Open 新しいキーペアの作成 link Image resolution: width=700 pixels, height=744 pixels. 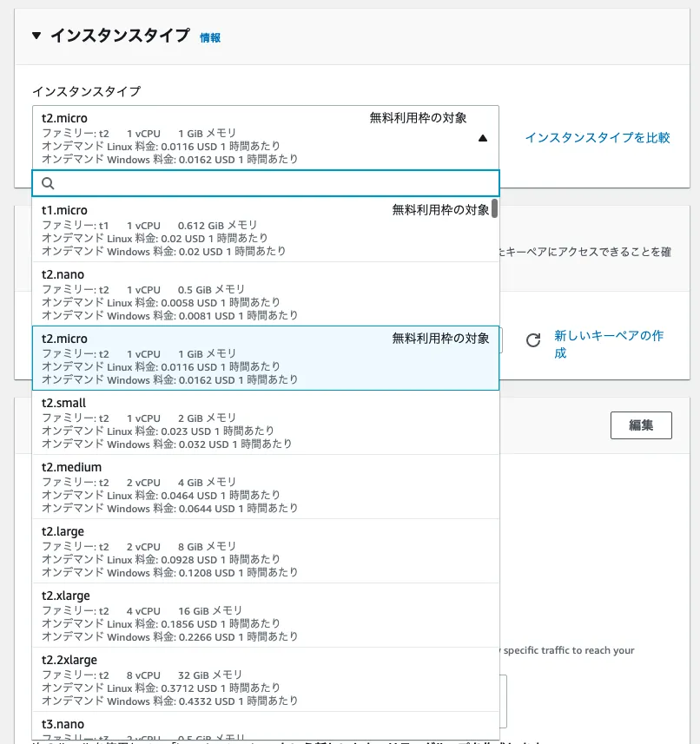(x=609, y=345)
